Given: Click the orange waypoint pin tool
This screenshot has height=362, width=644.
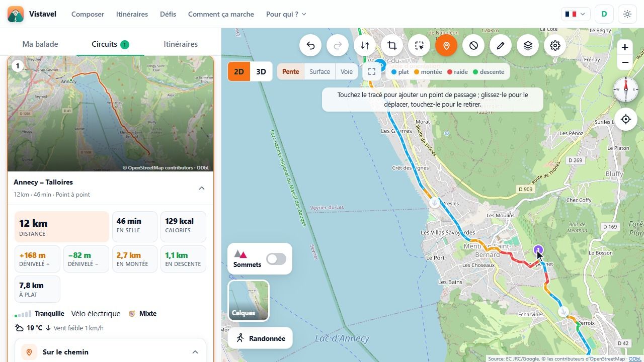Looking at the screenshot, I should 446,46.
